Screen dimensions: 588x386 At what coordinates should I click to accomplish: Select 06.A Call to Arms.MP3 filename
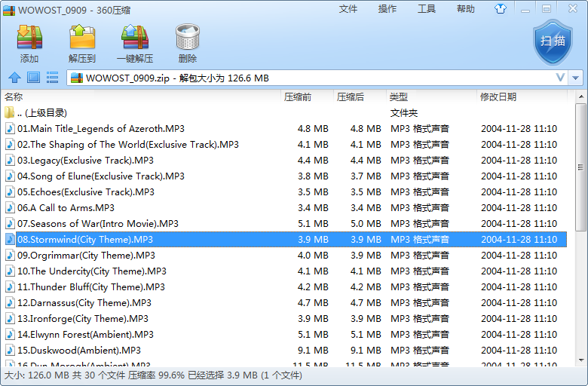point(66,208)
